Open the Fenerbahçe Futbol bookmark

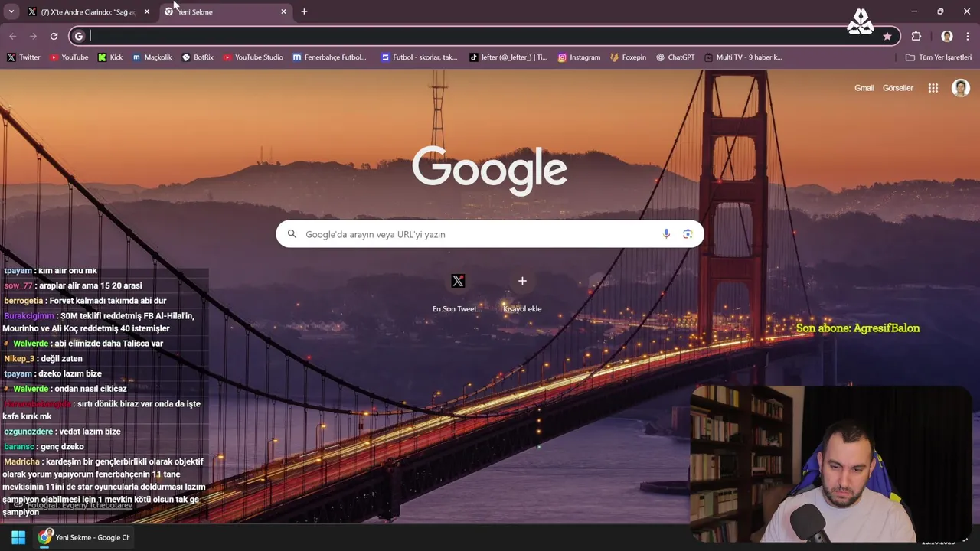tap(330, 57)
